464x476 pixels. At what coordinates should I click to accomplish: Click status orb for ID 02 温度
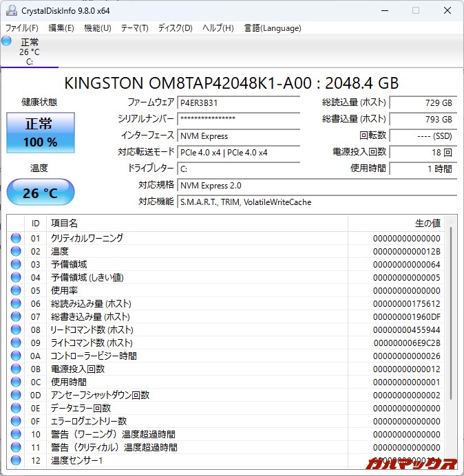click(x=16, y=251)
